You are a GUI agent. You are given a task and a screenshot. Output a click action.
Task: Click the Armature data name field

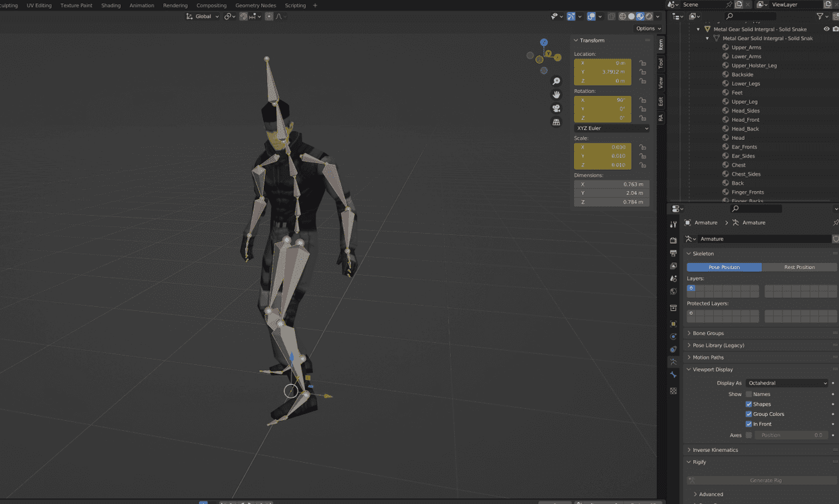pyautogui.click(x=764, y=239)
